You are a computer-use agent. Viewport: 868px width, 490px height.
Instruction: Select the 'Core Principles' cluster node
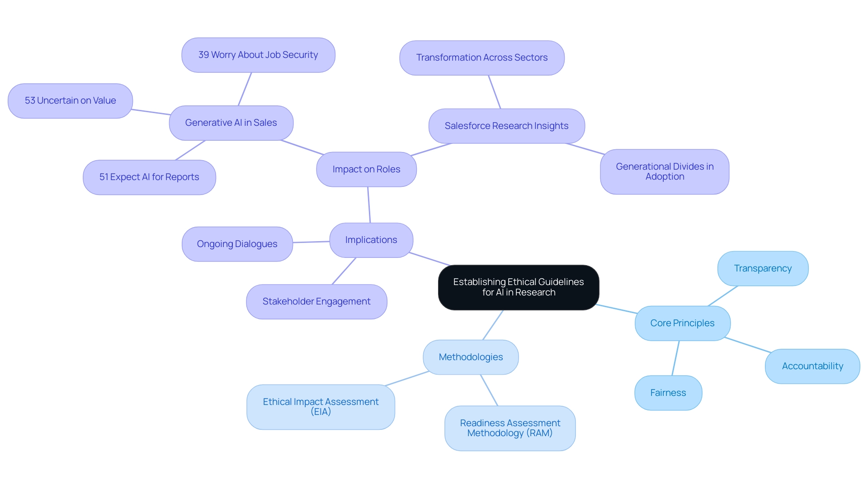point(681,322)
